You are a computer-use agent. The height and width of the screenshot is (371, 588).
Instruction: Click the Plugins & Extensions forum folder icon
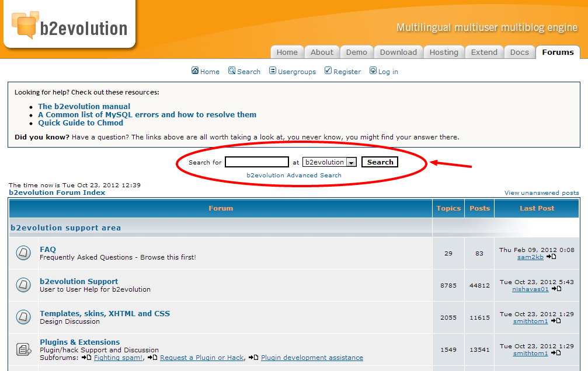point(23,349)
